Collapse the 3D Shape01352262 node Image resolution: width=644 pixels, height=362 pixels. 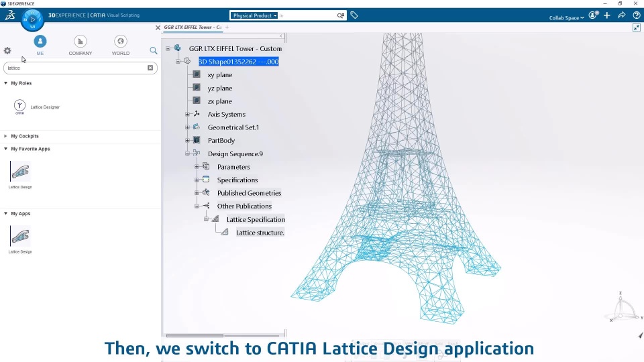(x=178, y=62)
